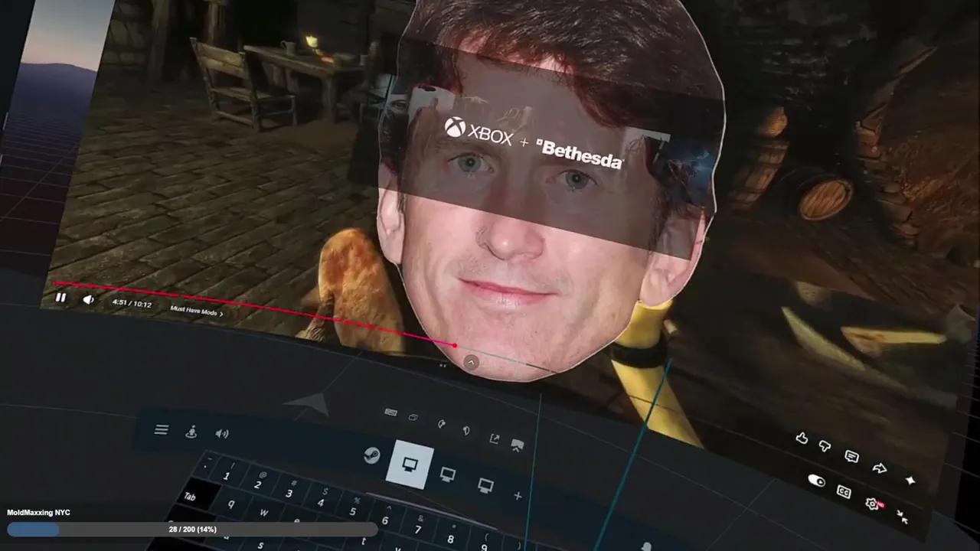This screenshot has width=980, height=551.
Task: Add a desktop view with plus
Action: tap(518, 496)
